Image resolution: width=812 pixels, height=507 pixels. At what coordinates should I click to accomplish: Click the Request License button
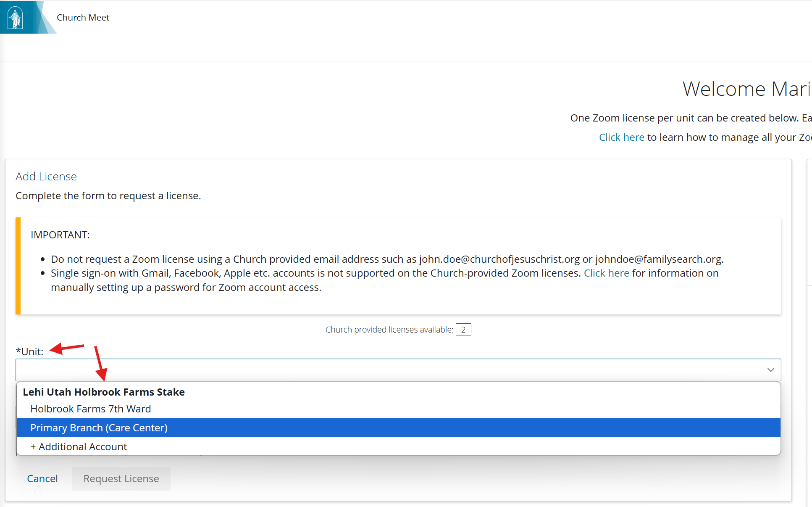point(121,478)
